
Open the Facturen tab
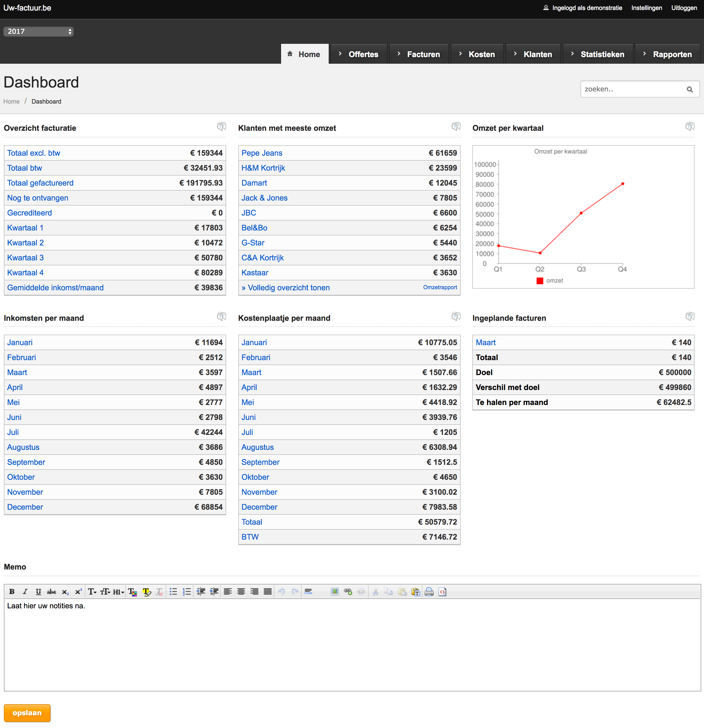pos(419,54)
